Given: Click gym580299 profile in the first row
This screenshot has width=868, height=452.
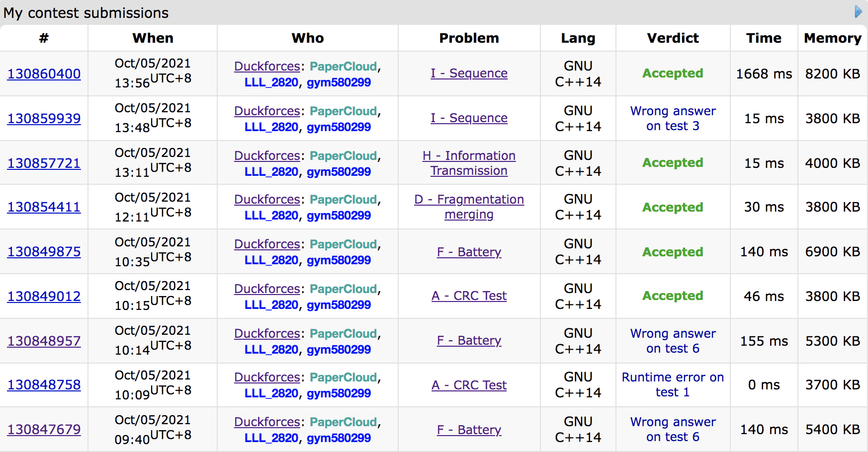Looking at the screenshot, I should click(339, 82).
